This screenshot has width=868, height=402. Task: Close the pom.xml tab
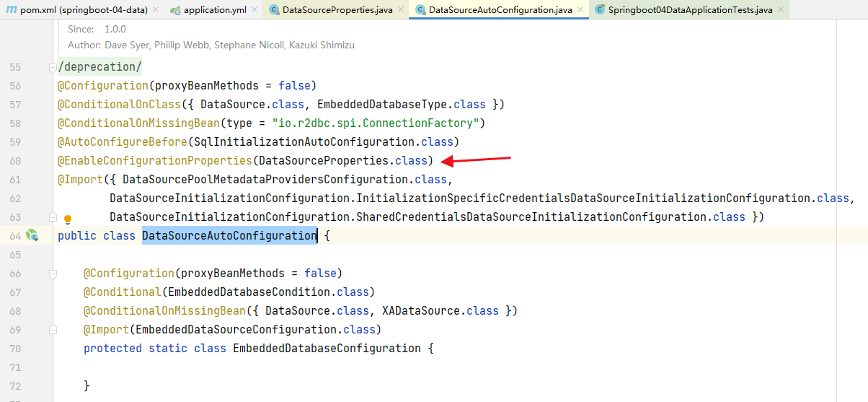(x=156, y=10)
